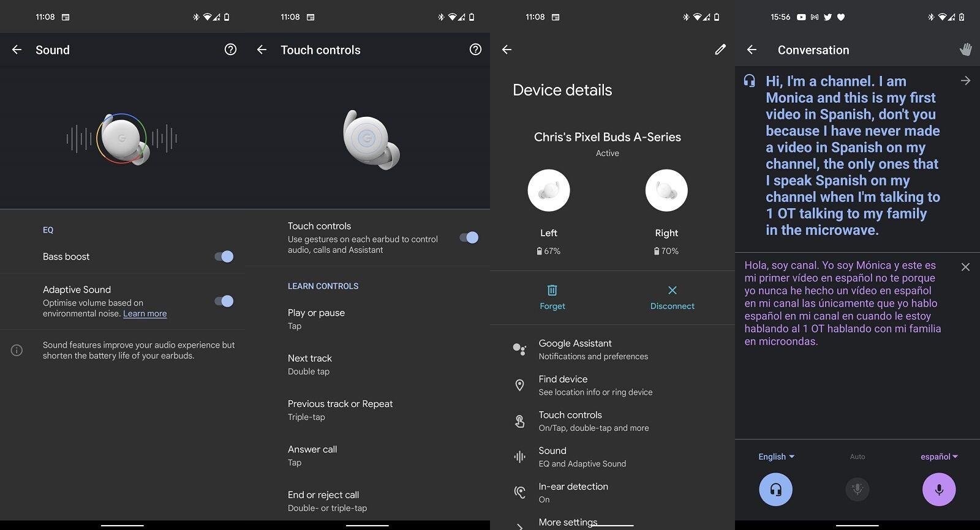980x530 pixels.
Task: Tap the raised hand icon in Conversation
Action: [x=965, y=50]
